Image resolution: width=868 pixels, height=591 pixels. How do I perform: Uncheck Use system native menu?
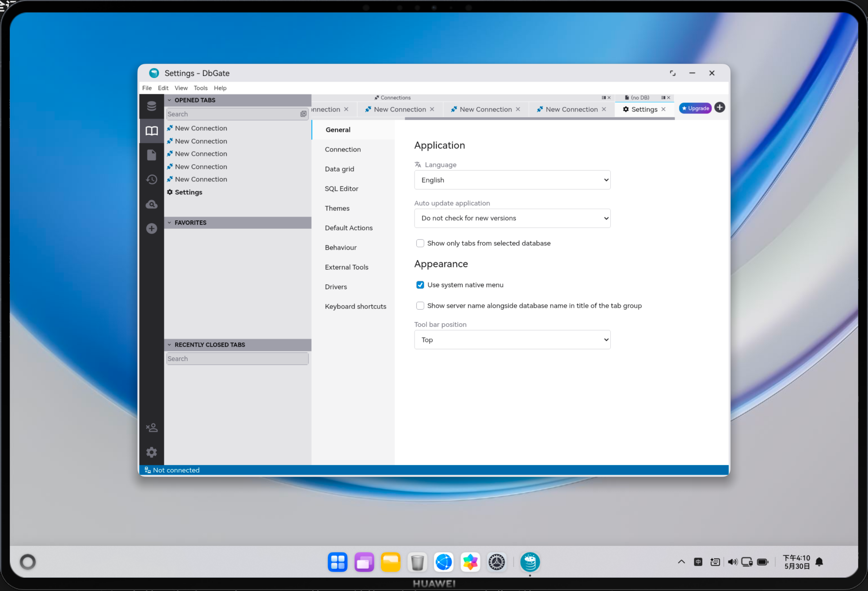click(x=420, y=285)
